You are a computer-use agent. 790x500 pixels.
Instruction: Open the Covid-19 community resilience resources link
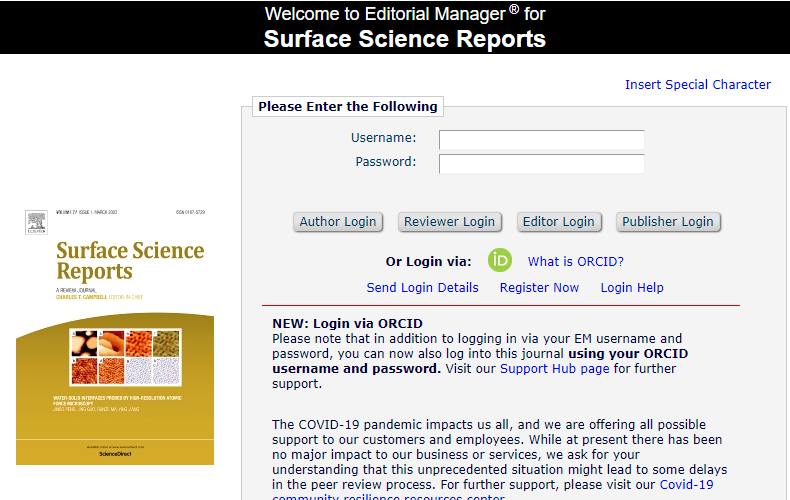686,485
